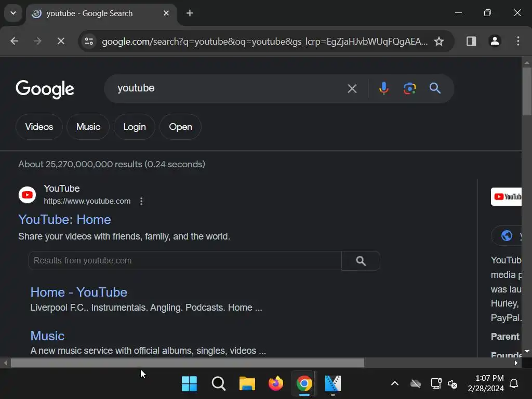Open the Chrome profile menu
This screenshot has width=532, height=399.
click(x=495, y=41)
